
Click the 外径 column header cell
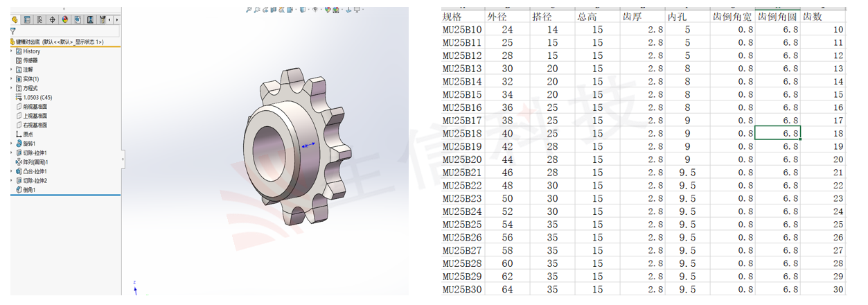click(x=508, y=17)
